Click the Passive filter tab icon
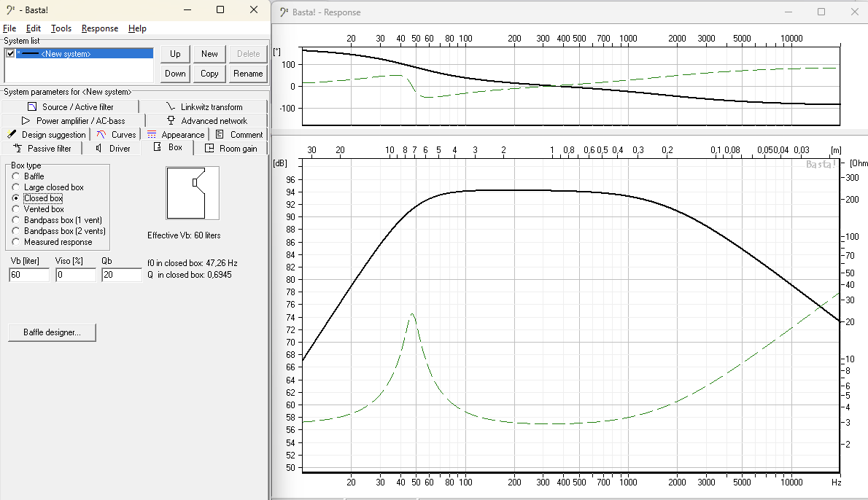 pyautogui.click(x=18, y=148)
